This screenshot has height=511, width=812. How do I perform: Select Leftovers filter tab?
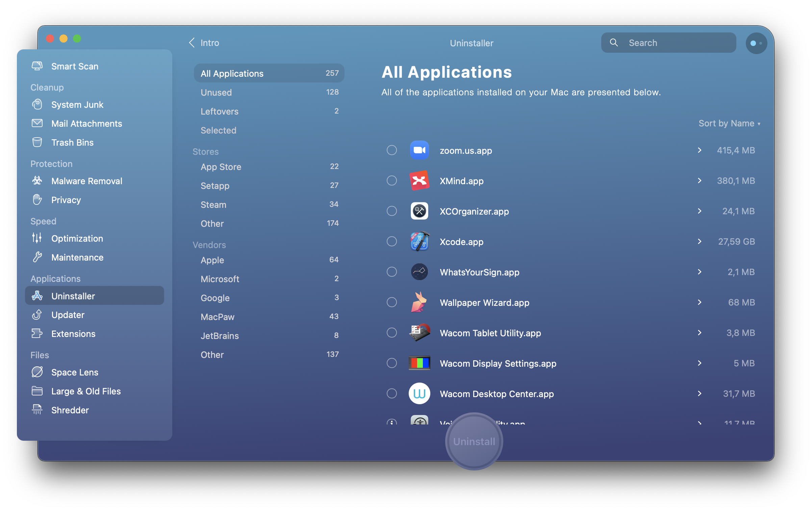[x=219, y=111]
